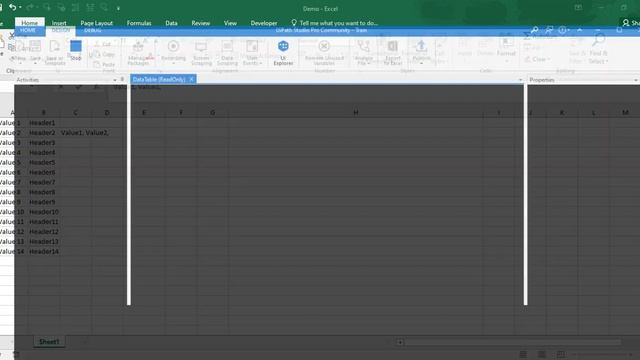Click the Publish icon
This screenshot has width=640, height=360.
pyautogui.click(x=421, y=46)
